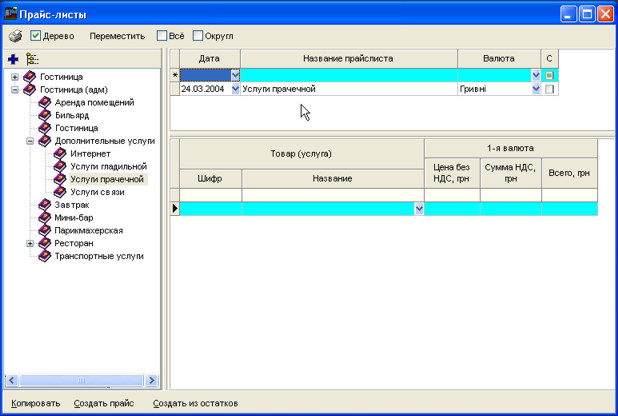The height and width of the screenshot is (416, 618).
Task: Collapse the Дополнительные услуги node
Action: click(30, 141)
